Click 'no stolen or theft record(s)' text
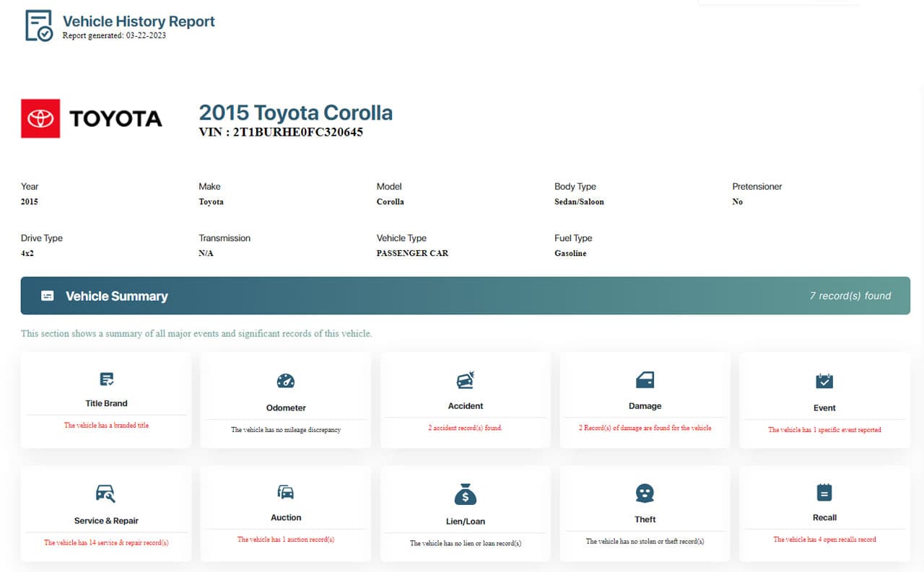The image size is (924, 572). point(664,541)
